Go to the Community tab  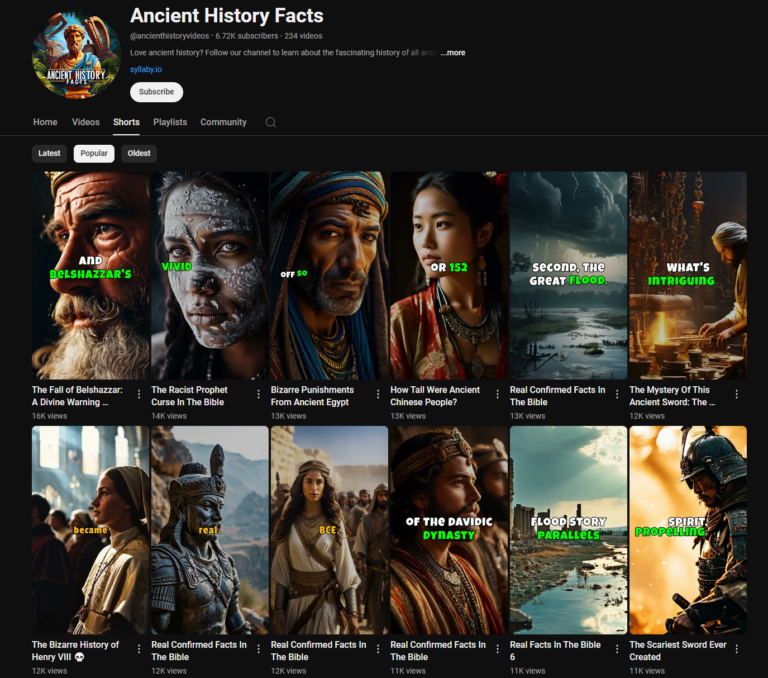[223, 122]
